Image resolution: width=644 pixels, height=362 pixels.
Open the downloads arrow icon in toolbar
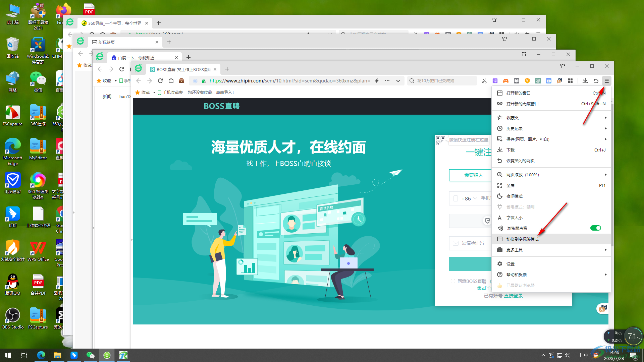tap(585, 81)
